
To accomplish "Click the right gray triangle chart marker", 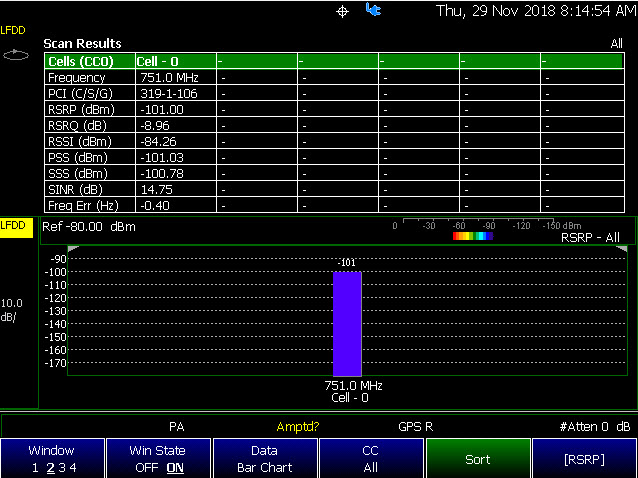I will tap(621, 249).
